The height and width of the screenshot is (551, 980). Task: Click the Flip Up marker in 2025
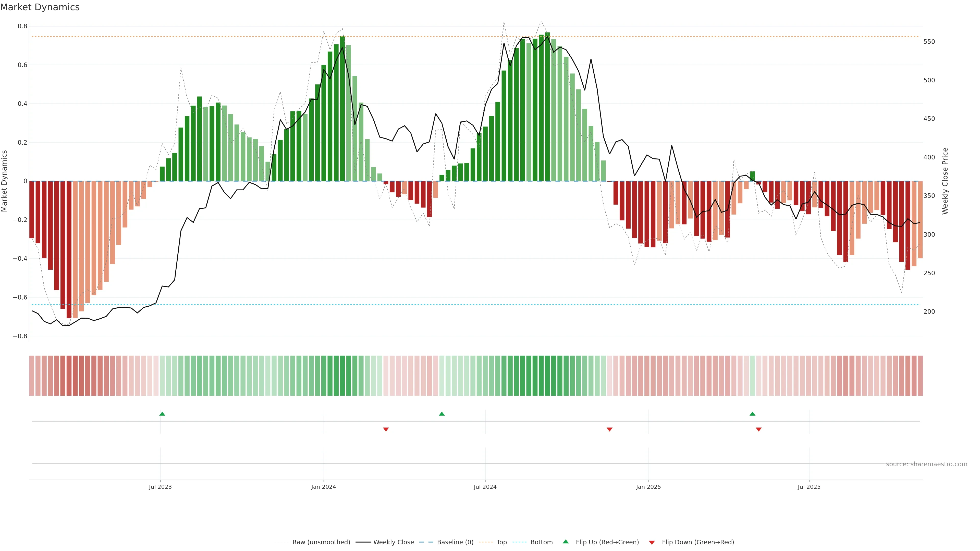pyautogui.click(x=752, y=414)
